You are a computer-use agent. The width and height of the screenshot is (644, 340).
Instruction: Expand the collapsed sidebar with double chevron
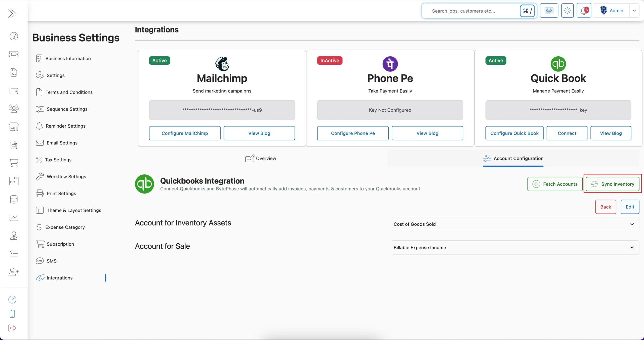pyautogui.click(x=12, y=13)
